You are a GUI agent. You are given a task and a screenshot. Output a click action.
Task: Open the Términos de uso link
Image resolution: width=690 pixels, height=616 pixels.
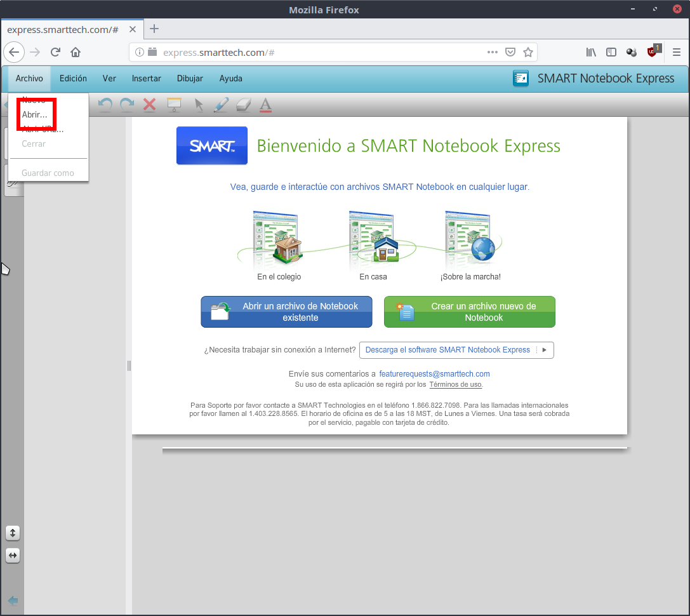[456, 385]
